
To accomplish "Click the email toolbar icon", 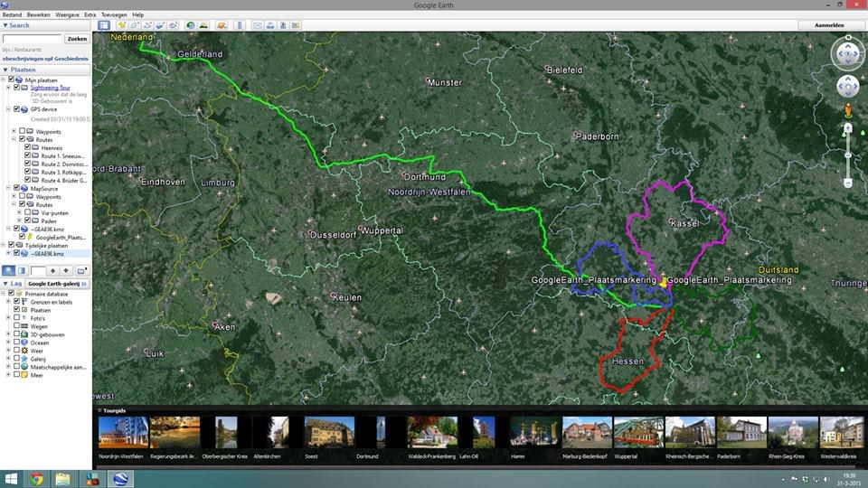I will click(x=258, y=25).
